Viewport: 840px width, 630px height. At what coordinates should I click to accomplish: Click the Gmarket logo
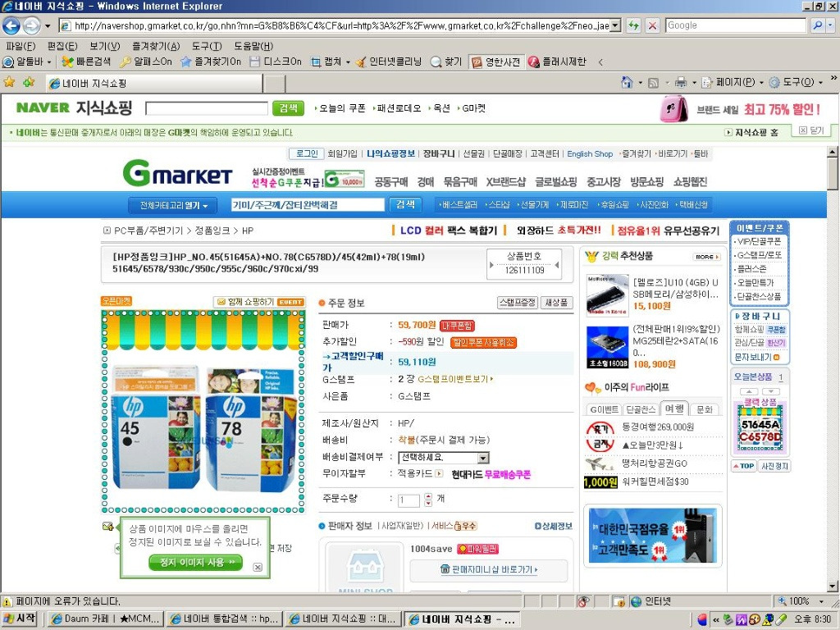point(177,173)
